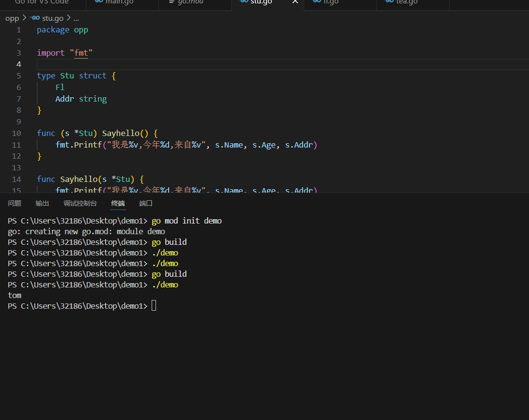Viewport: 529px width, 420px height.
Task: Click the 'Fl' embedded field on line 6
Action: [x=60, y=87]
